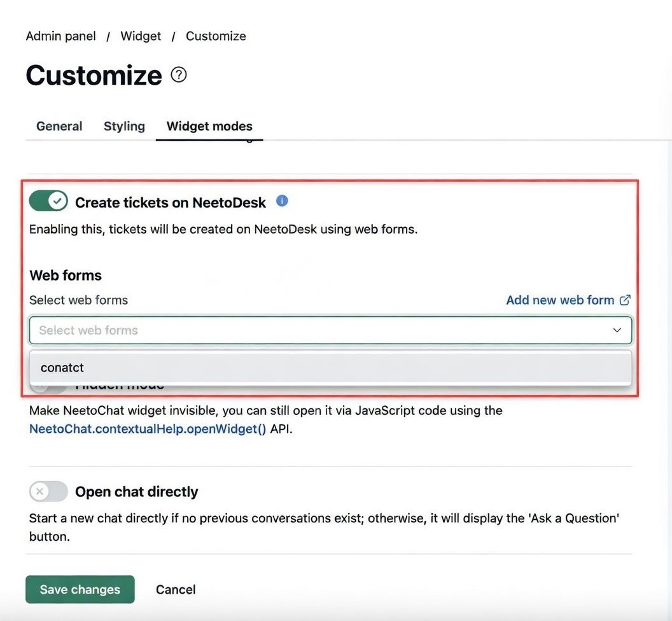The width and height of the screenshot is (672, 621).
Task: Choose the conatct option from dropdown list
Action: click(x=62, y=368)
